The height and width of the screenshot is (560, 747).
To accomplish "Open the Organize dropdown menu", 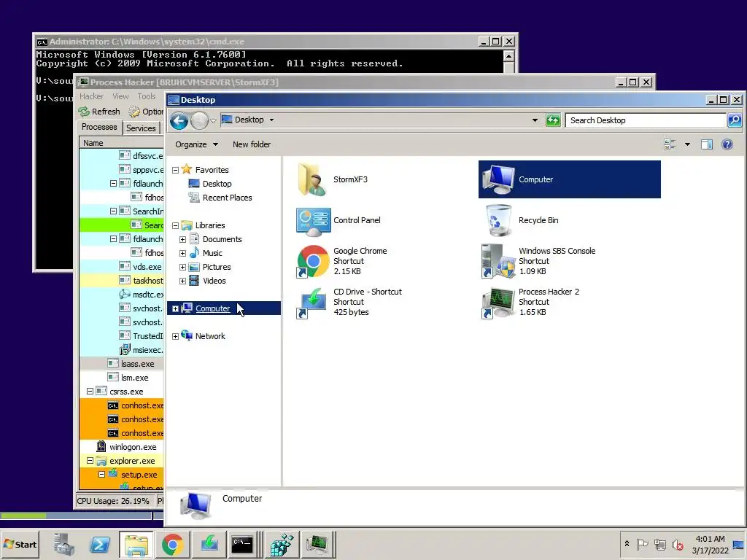I will coord(196,144).
